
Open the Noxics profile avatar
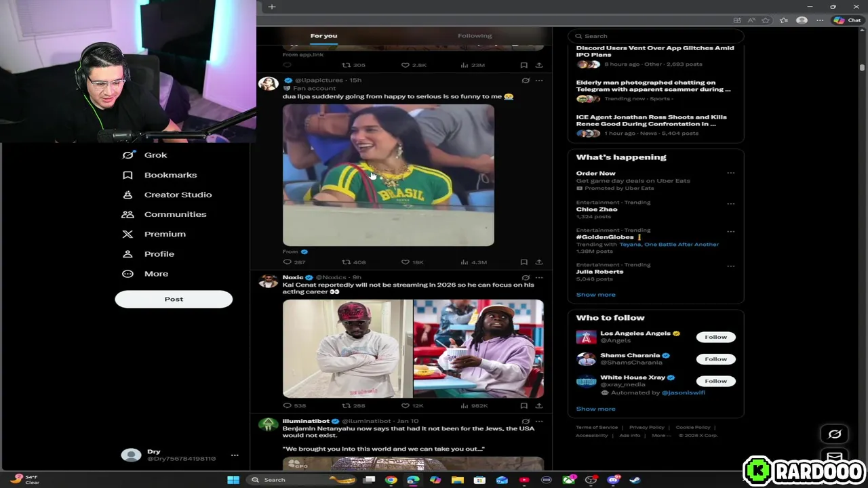point(269,281)
